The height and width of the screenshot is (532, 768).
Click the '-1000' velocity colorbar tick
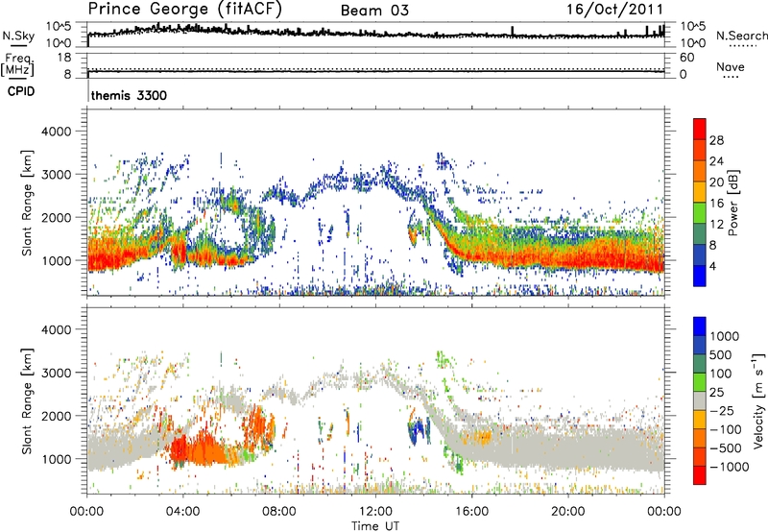[729, 467]
